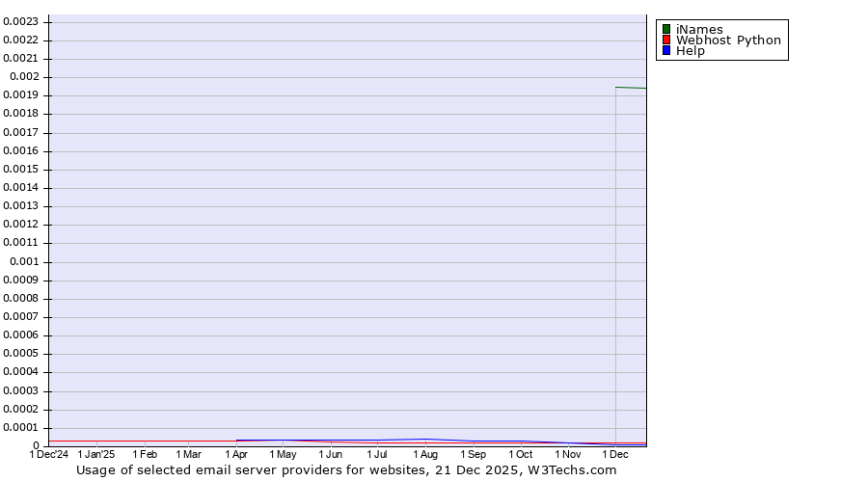The height and width of the screenshot is (482, 868).
Task: Click the 0.0023 y-axis value
Action: pyautogui.click(x=20, y=21)
